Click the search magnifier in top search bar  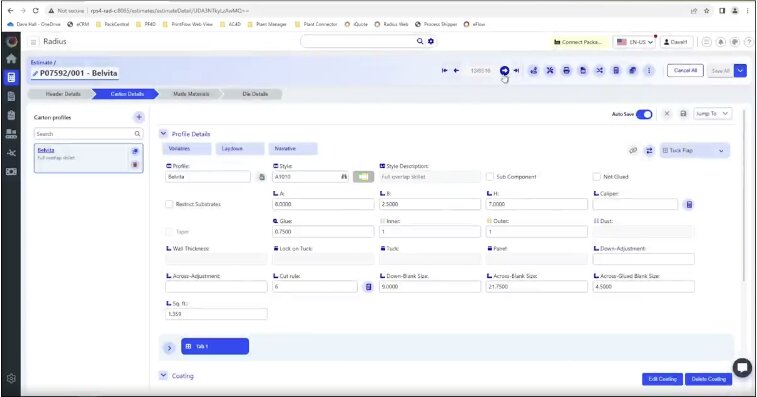[x=420, y=42]
